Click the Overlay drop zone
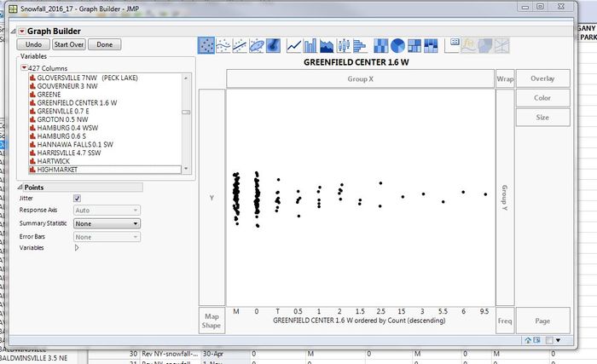Screen dimensions: 597x364 click(x=542, y=78)
